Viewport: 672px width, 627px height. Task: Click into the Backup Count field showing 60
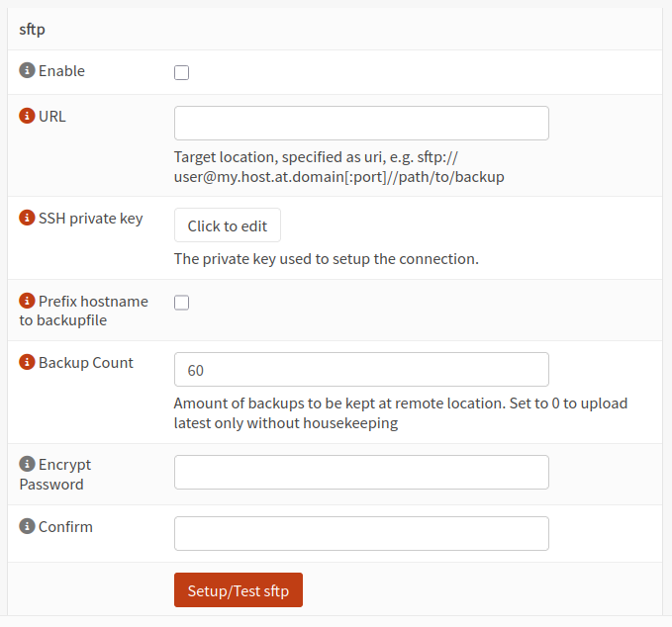pyautogui.click(x=361, y=370)
